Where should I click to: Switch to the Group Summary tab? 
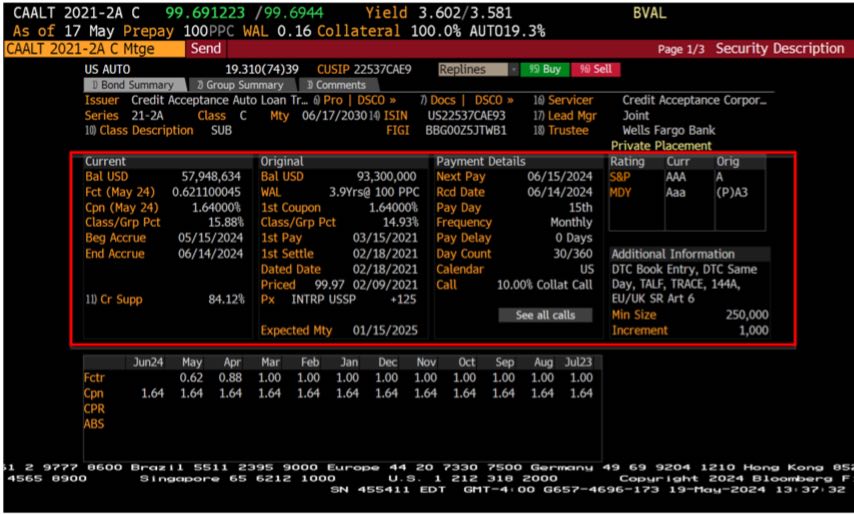coord(241,85)
